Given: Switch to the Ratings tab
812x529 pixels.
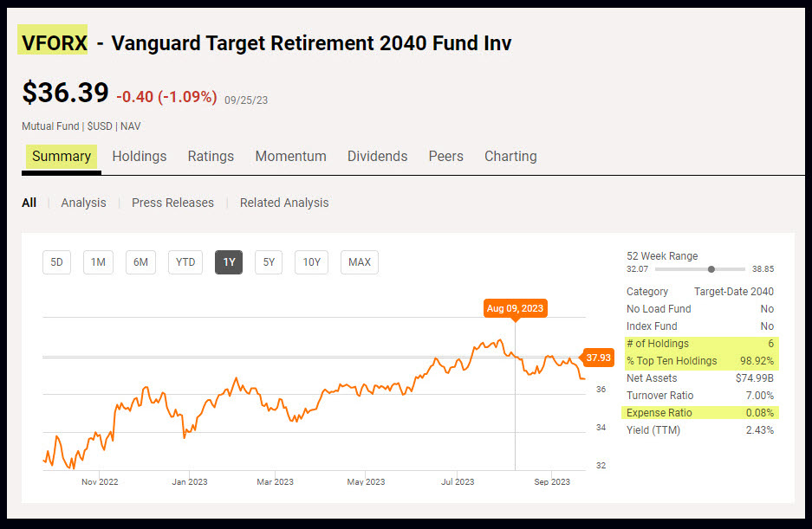Looking at the screenshot, I should (211, 157).
